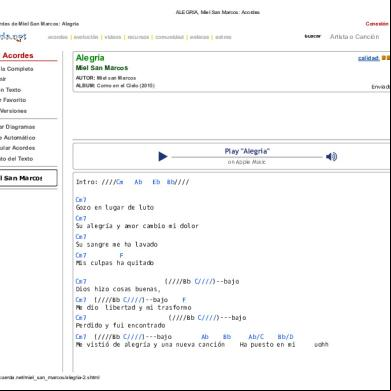Viewport: 391px width, 391px height.
Task: Click the "Miel San Marcos" sidebar button
Action: tap(28, 178)
